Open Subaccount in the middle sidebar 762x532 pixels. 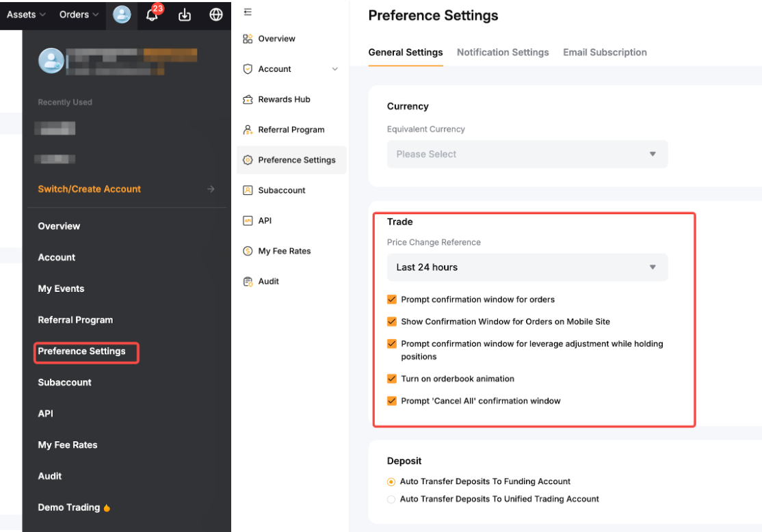281,190
